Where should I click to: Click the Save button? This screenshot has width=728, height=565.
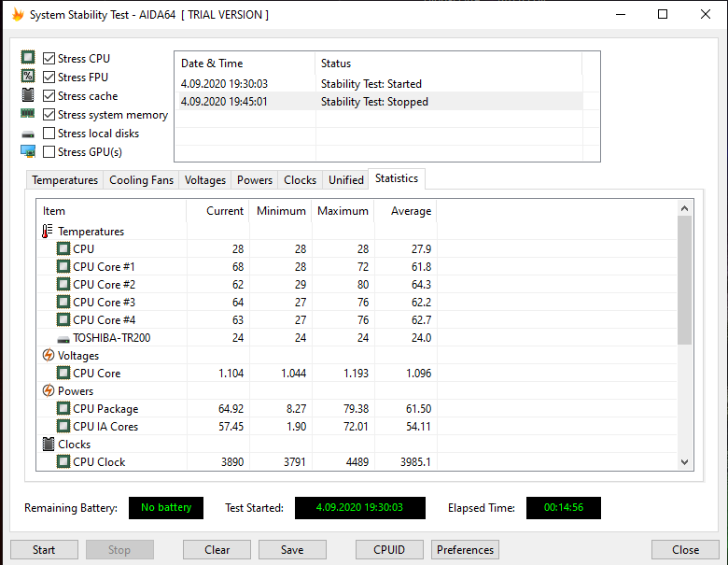point(292,550)
